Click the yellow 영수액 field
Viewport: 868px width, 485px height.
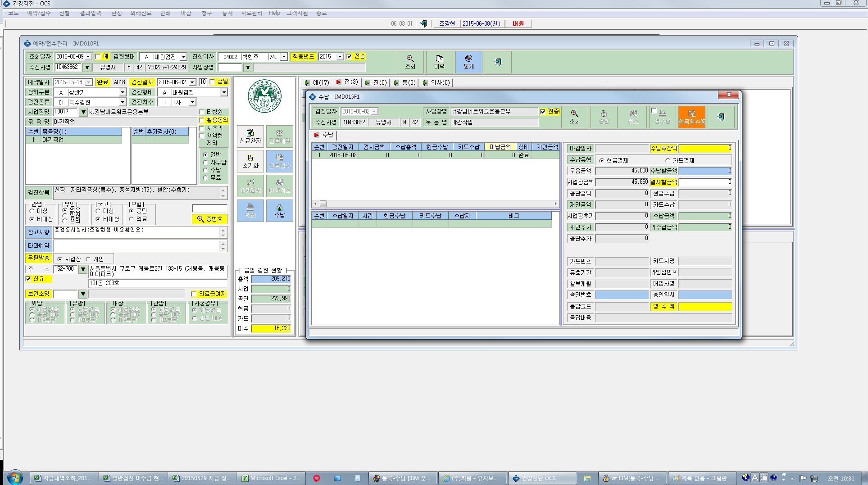click(x=705, y=306)
